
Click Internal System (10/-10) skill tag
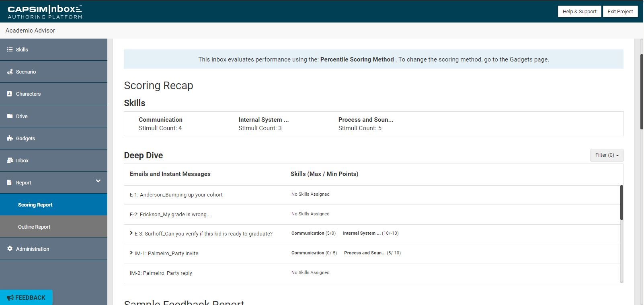(x=371, y=233)
